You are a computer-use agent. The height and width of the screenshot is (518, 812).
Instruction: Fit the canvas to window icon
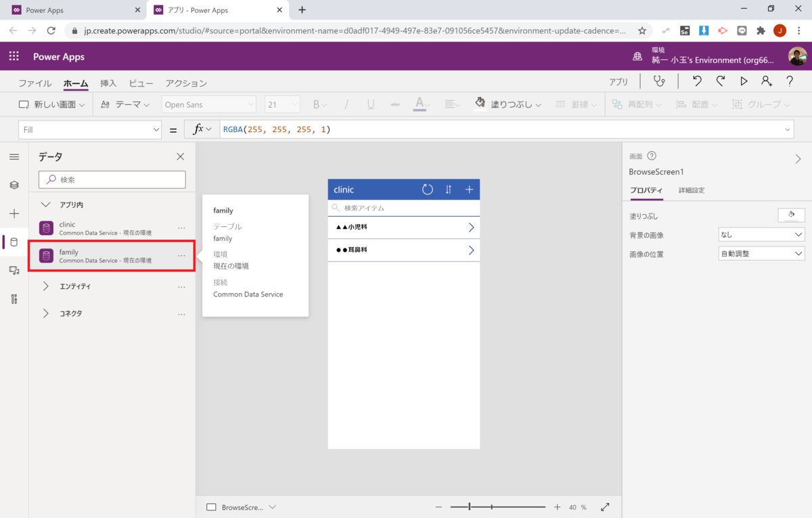(605, 507)
